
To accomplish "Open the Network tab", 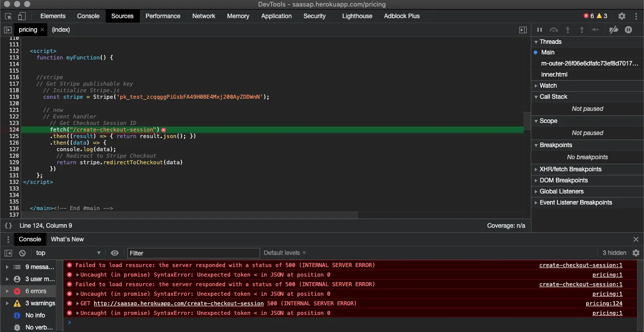I will (204, 16).
